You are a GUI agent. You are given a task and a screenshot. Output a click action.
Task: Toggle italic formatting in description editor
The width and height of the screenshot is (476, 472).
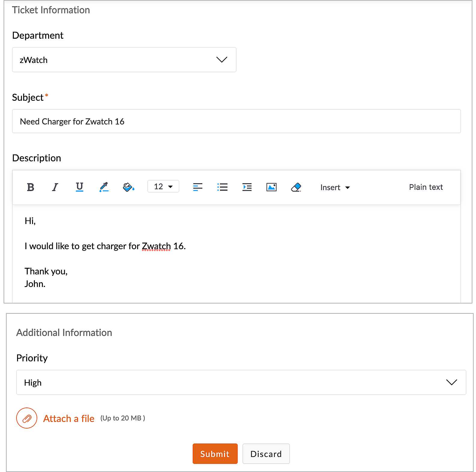click(55, 187)
